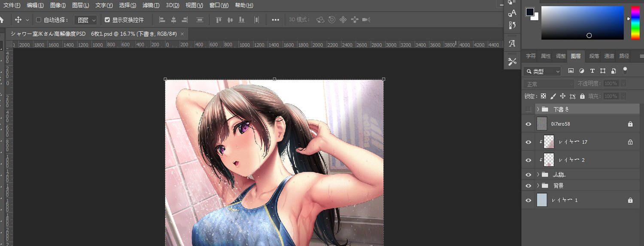Expand the 人物 layer group
Image resolution: width=644 pixels, height=246 pixels.
[x=538, y=175]
